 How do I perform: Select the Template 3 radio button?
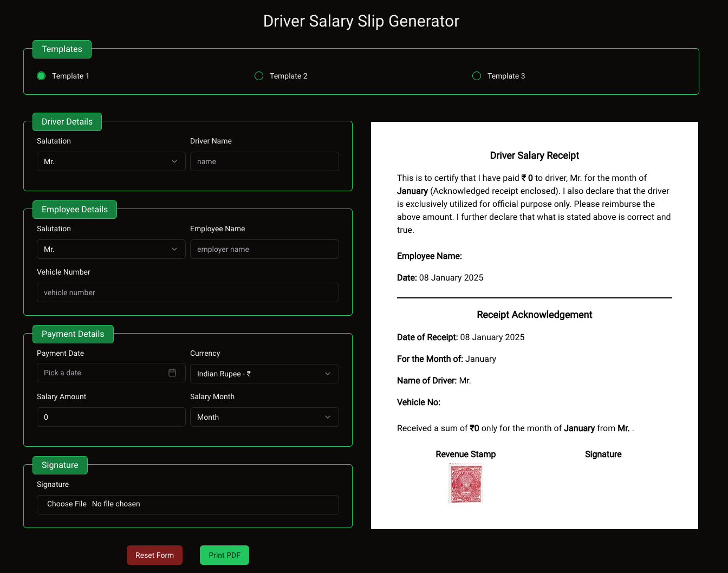point(476,76)
